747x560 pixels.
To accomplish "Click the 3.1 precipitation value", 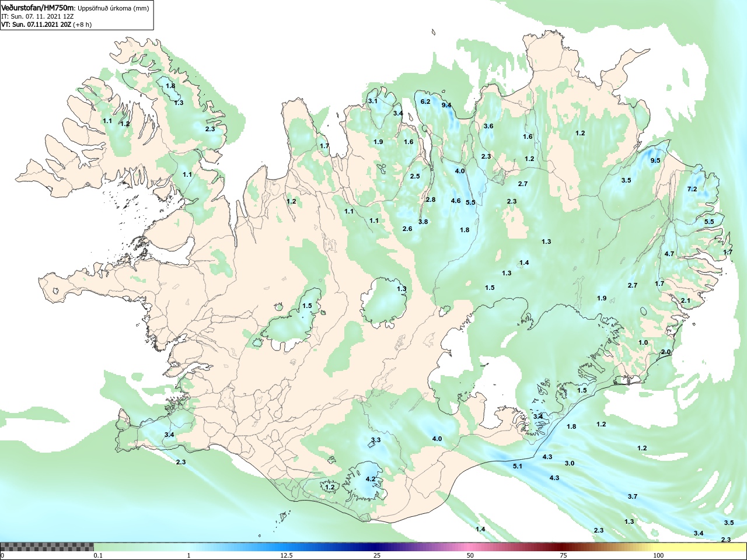I will [x=373, y=101].
